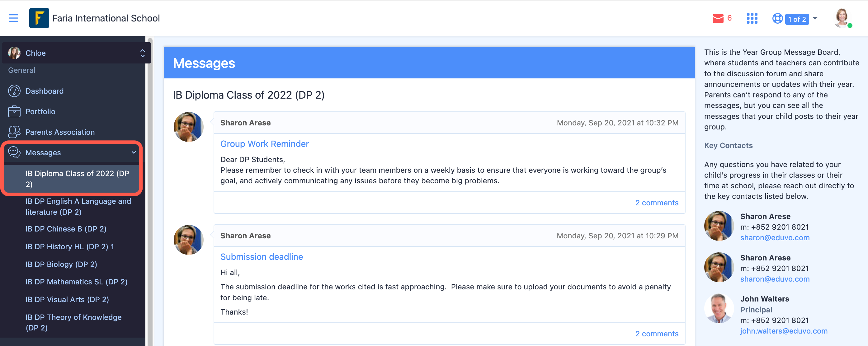Click the Portfolio briefcase icon

pos(14,111)
